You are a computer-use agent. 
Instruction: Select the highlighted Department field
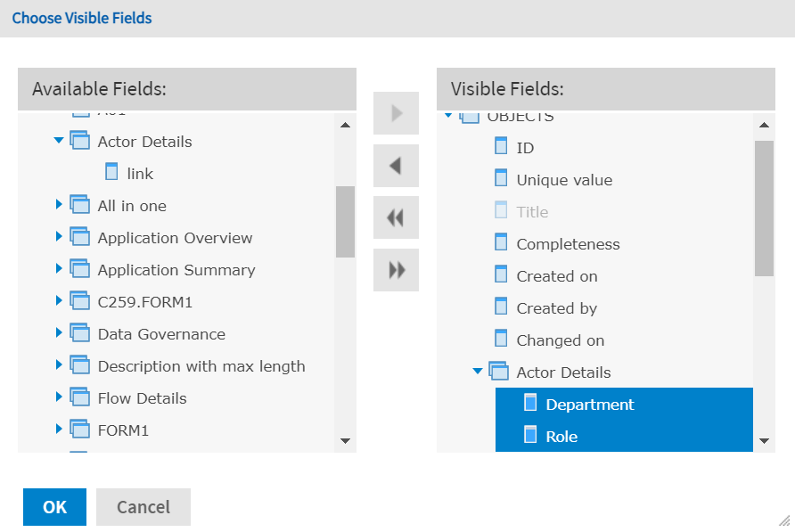click(x=624, y=405)
